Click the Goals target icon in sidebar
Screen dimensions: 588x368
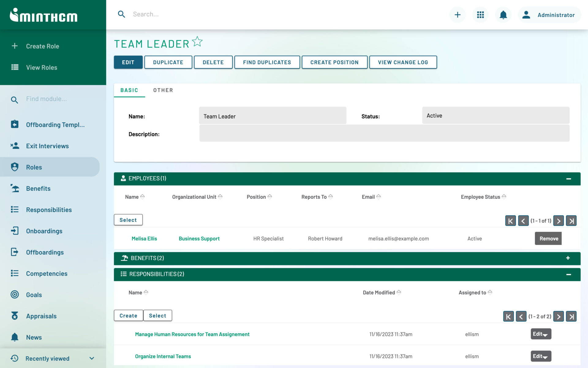[x=15, y=295]
